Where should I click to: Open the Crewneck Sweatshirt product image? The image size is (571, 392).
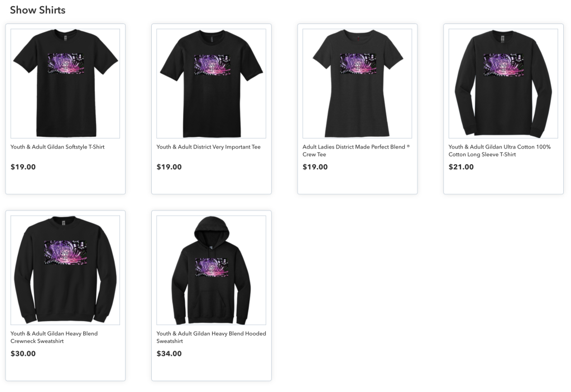pyautogui.click(x=65, y=270)
